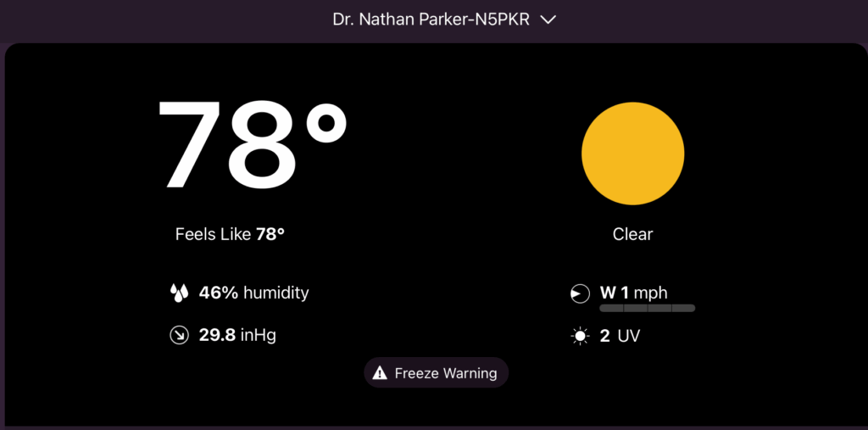
Task: Click the mph wind unit label
Action: click(651, 293)
